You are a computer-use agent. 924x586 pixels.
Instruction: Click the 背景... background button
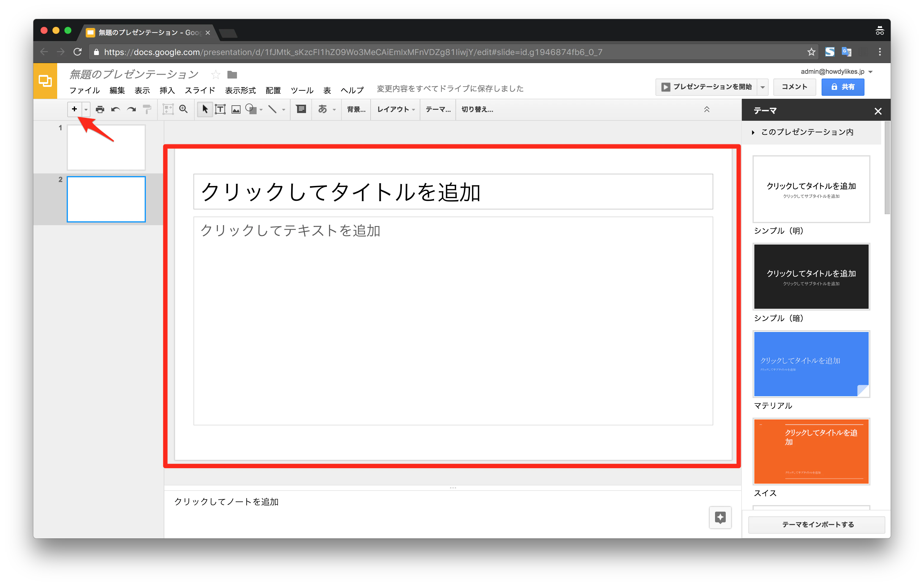pos(356,109)
